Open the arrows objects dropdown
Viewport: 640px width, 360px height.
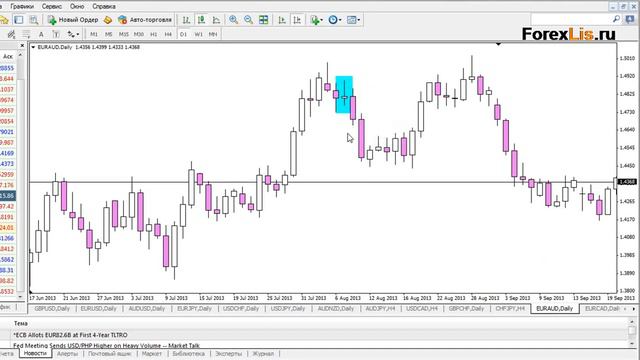click(73, 34)
